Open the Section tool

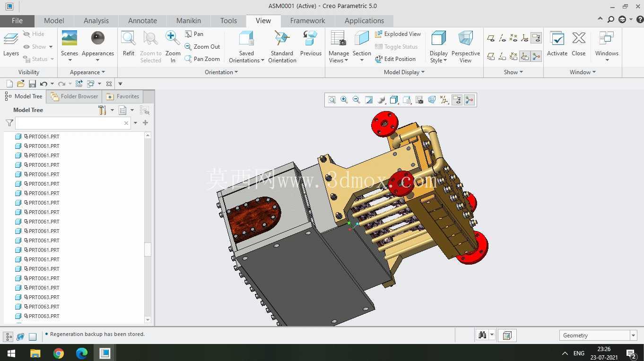pyautogui.click(x=362, y=46)
